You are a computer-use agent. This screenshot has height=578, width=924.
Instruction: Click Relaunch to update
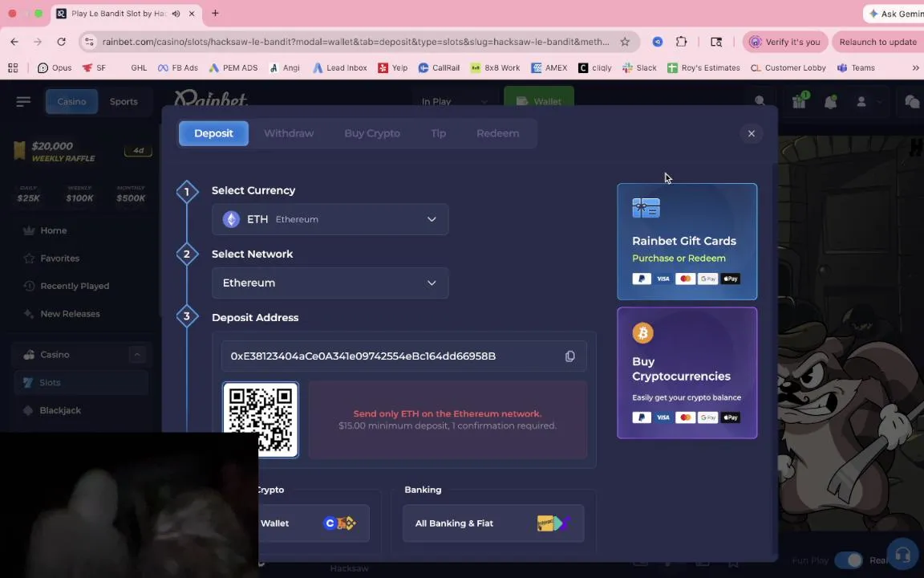(878, 42)
